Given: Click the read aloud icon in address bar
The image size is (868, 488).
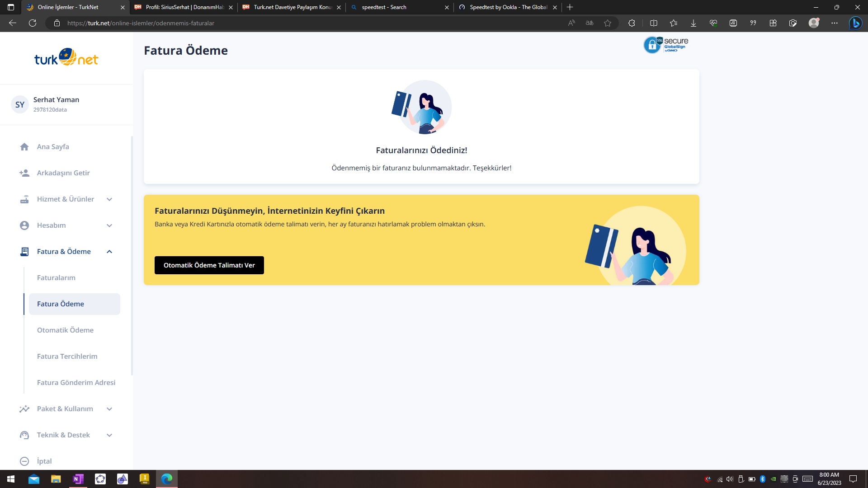Looking at the screenshot, I should click(571, 23).
